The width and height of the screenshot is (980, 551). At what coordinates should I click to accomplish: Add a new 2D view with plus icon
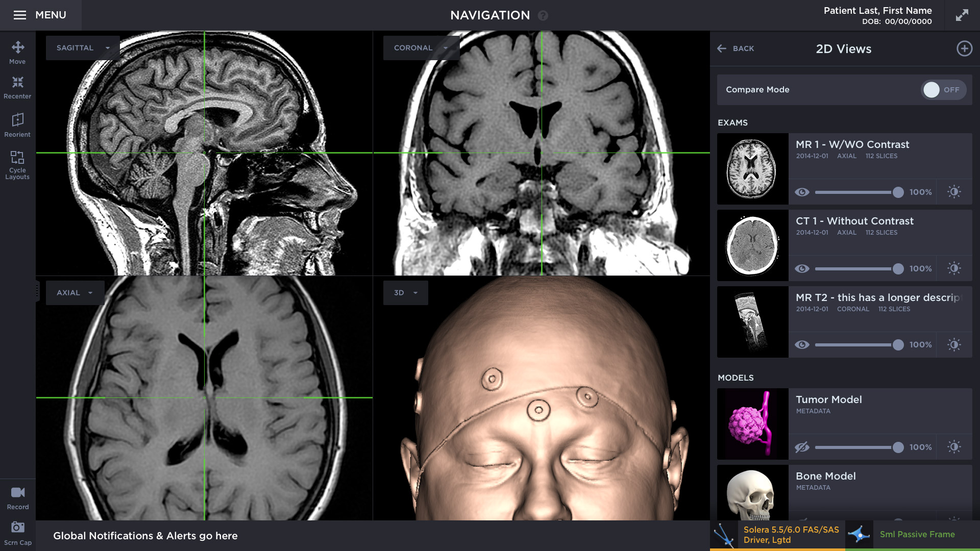coord(964,48)
